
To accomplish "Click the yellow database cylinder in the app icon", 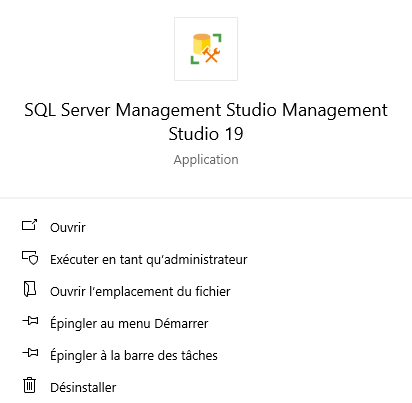I will pyautogui.click(x=201, y=43).
